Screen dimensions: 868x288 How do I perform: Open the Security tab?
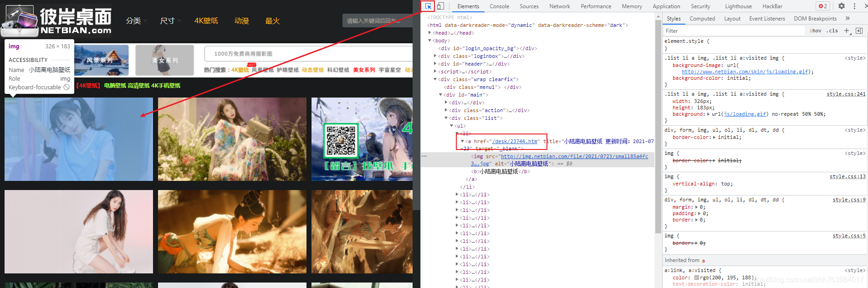(x=700, y=6)
